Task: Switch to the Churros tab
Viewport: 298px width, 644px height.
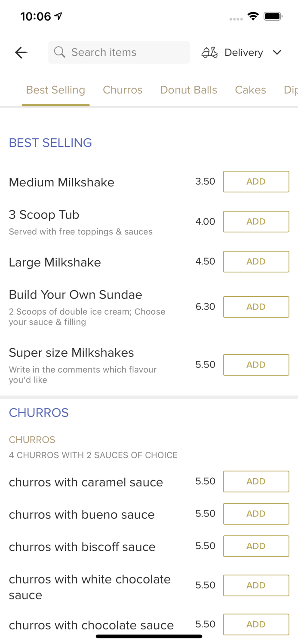Action: click(123, 90)
